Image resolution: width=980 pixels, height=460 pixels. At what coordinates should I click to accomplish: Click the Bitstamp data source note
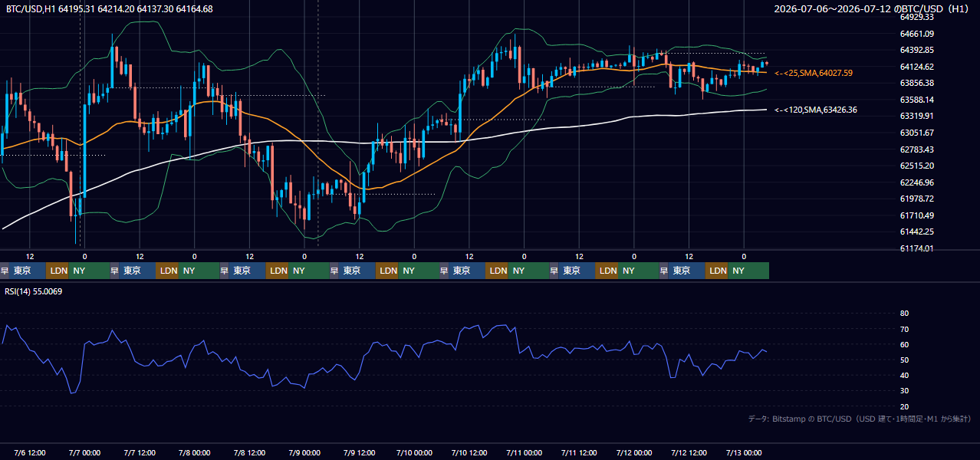[x=860, y=419]
